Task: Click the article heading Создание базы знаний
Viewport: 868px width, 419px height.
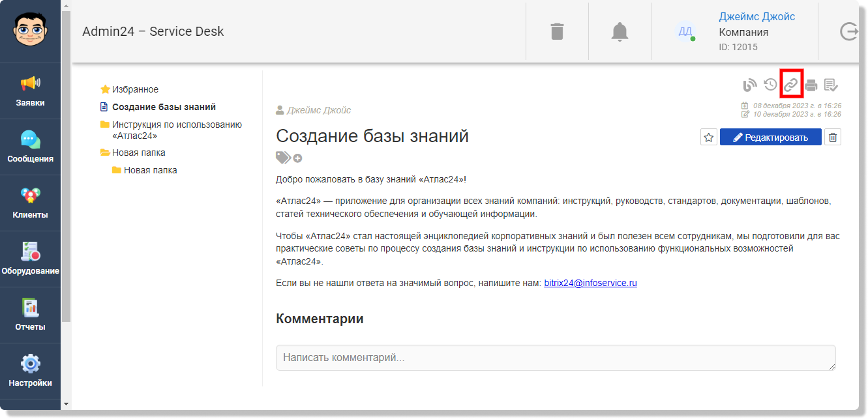Action: [x=372, y=136]
